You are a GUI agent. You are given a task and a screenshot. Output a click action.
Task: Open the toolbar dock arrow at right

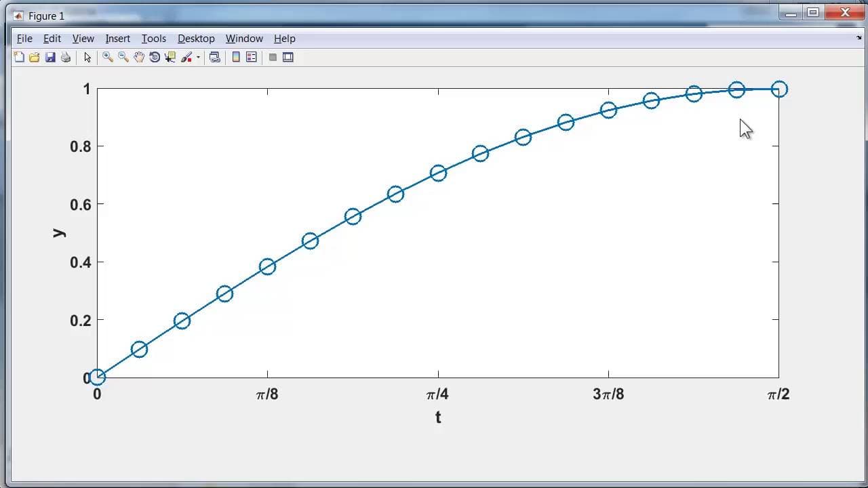[x=859, y=39]
